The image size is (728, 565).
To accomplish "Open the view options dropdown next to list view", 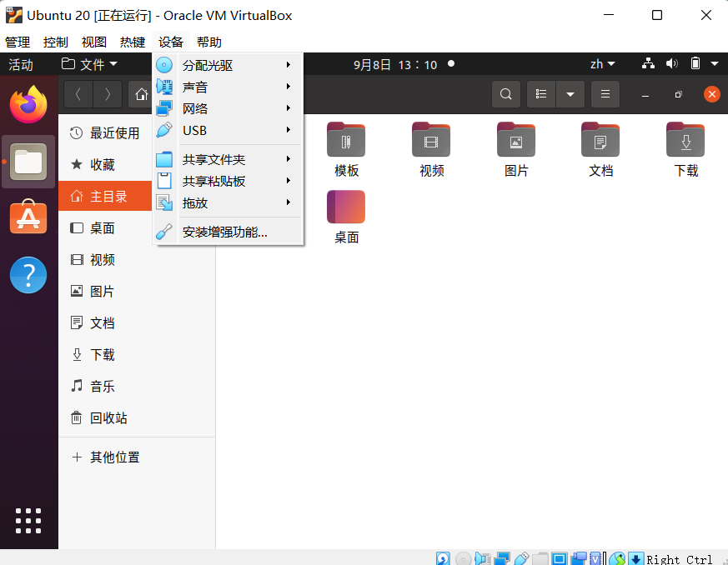I will [x=570, y=94].
